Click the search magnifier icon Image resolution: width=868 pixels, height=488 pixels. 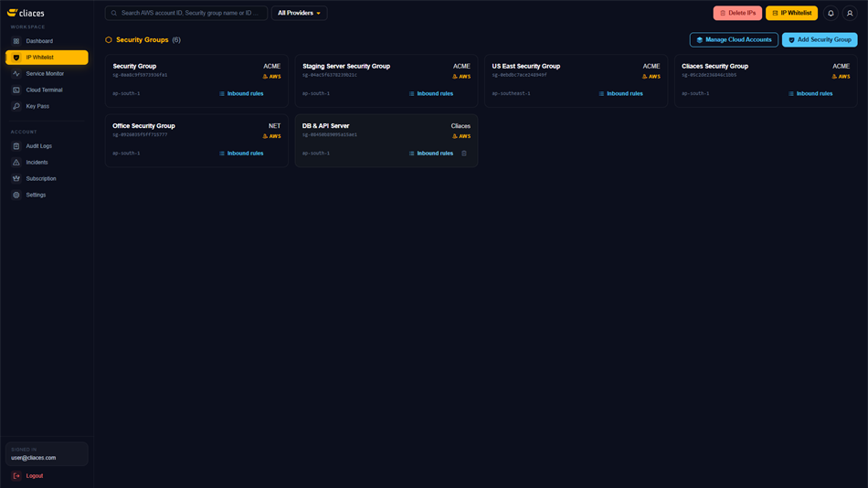click(x=114, y=13)
